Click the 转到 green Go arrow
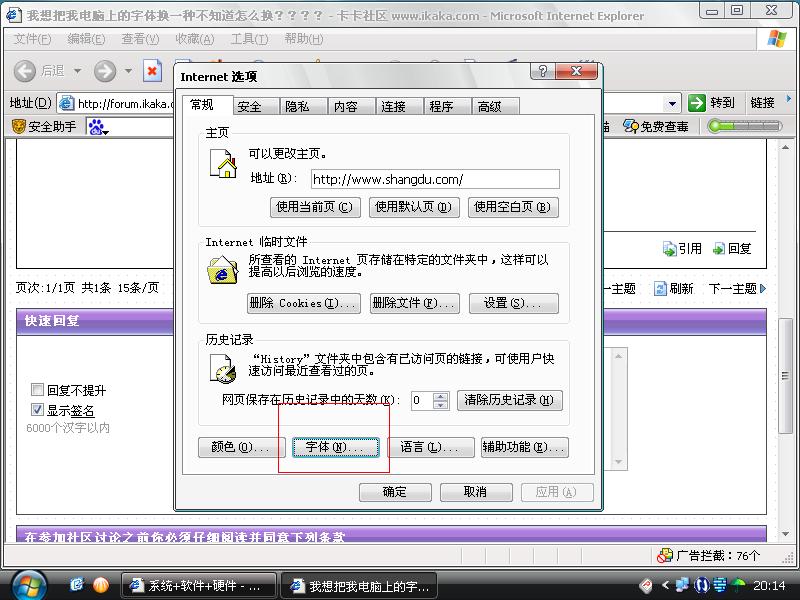 coord(698,103)
